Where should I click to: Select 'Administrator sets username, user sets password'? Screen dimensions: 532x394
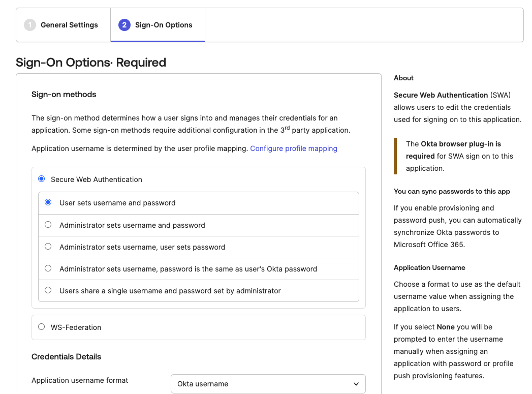coord(48,246)
